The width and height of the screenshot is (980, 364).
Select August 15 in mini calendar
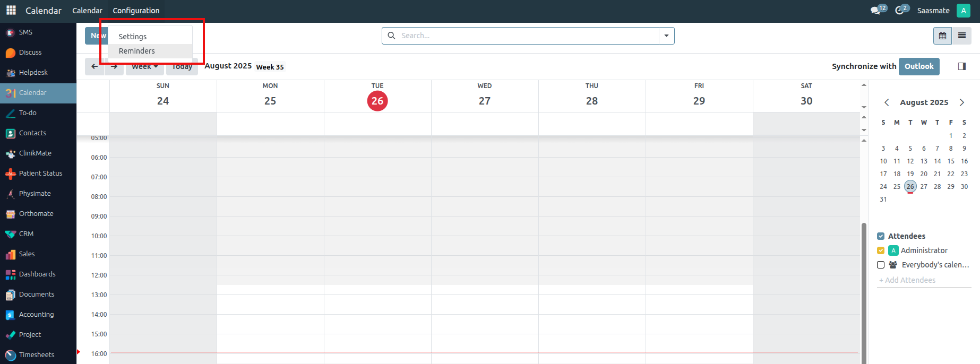[951, 161]
